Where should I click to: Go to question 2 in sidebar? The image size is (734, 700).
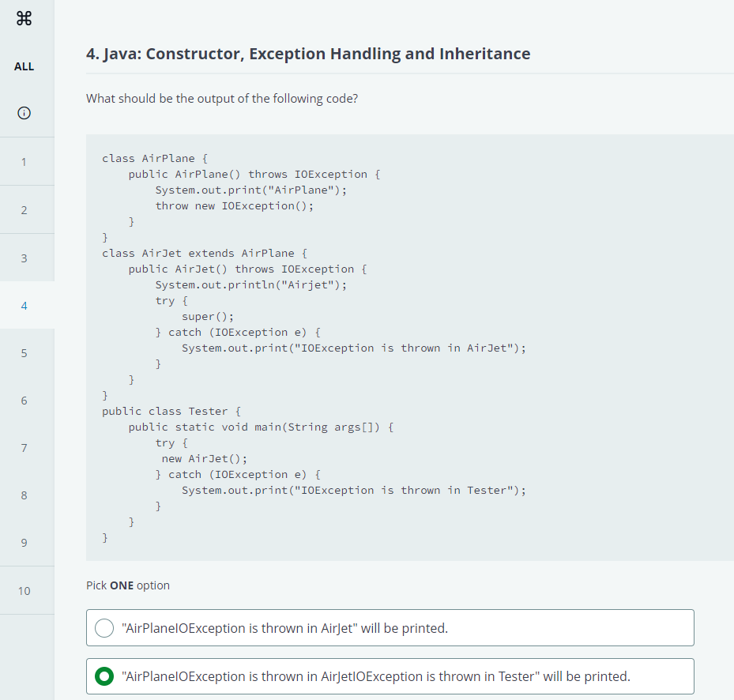coord(24,210)
